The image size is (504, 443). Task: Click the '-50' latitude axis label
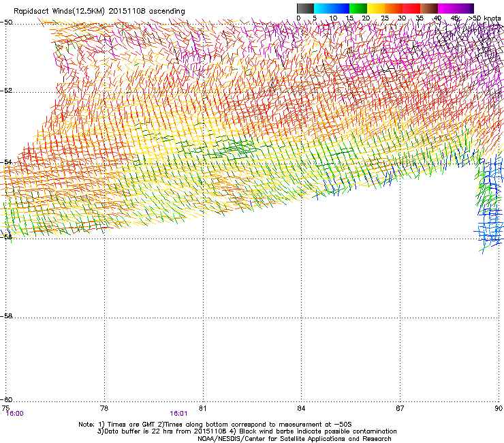[6, 22]
